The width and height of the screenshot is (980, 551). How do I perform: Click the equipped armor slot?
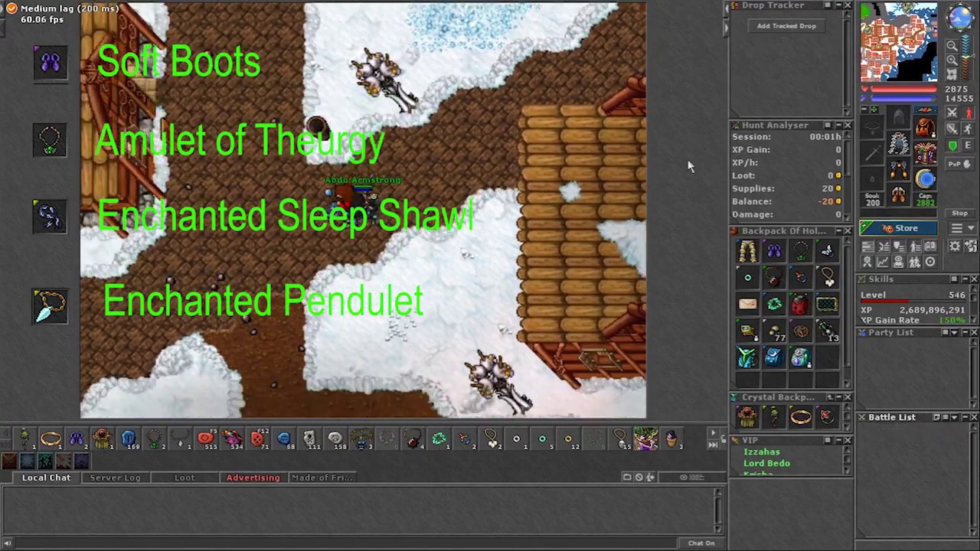[x=898, y=142]
